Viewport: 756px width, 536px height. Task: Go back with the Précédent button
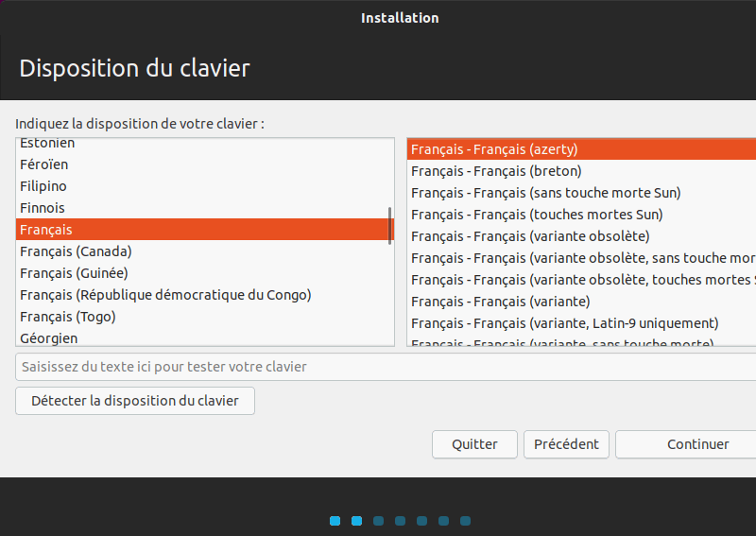[x=566, y=444]
